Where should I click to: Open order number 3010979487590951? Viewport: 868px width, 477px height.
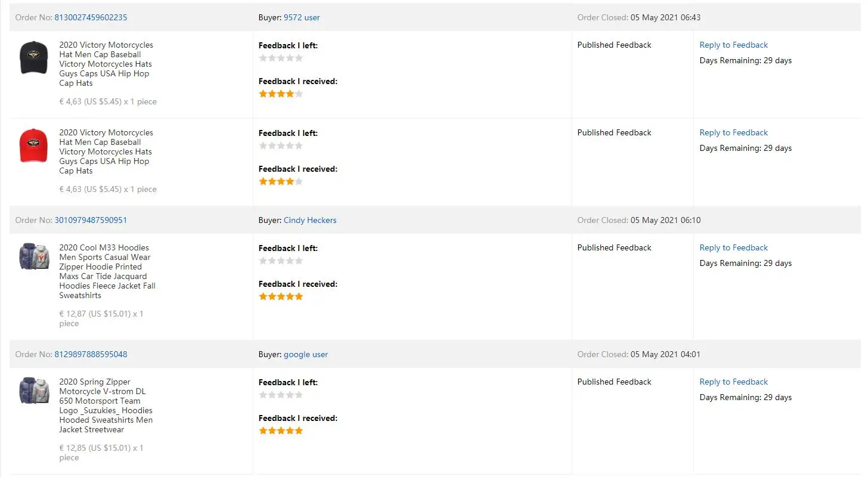91,220
